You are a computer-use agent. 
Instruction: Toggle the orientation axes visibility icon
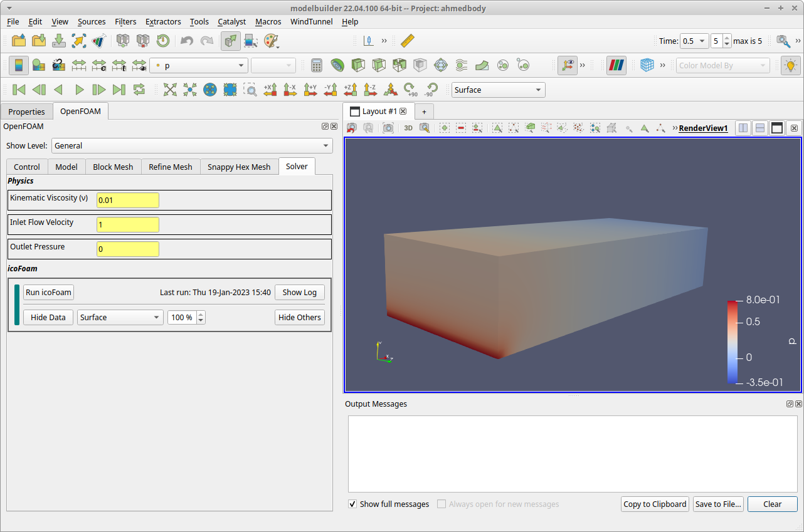(x=568, y=65)
